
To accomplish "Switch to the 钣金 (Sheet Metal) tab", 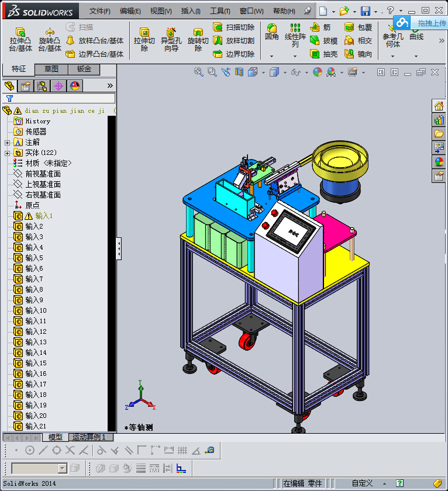I will [x=84, y=69].
